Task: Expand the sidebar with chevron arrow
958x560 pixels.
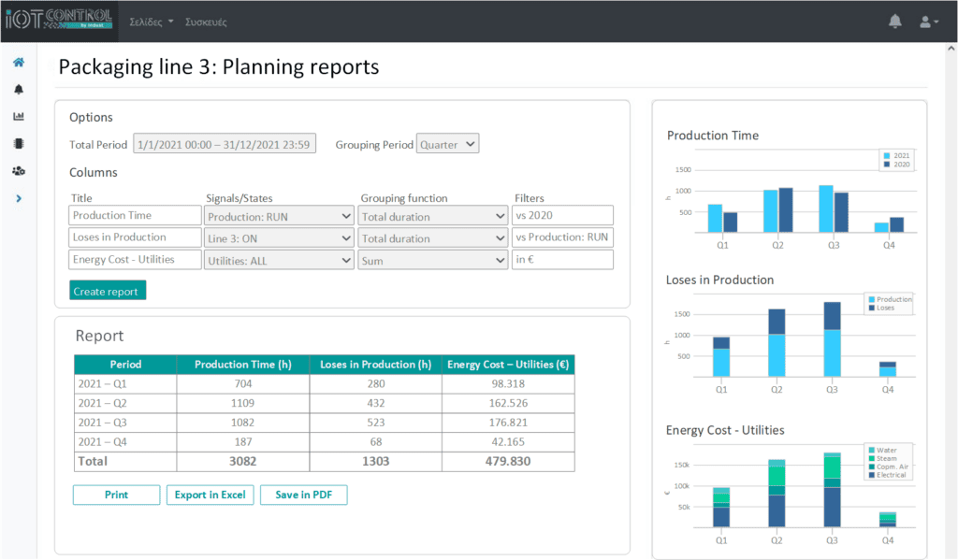Action: (19, 198)
